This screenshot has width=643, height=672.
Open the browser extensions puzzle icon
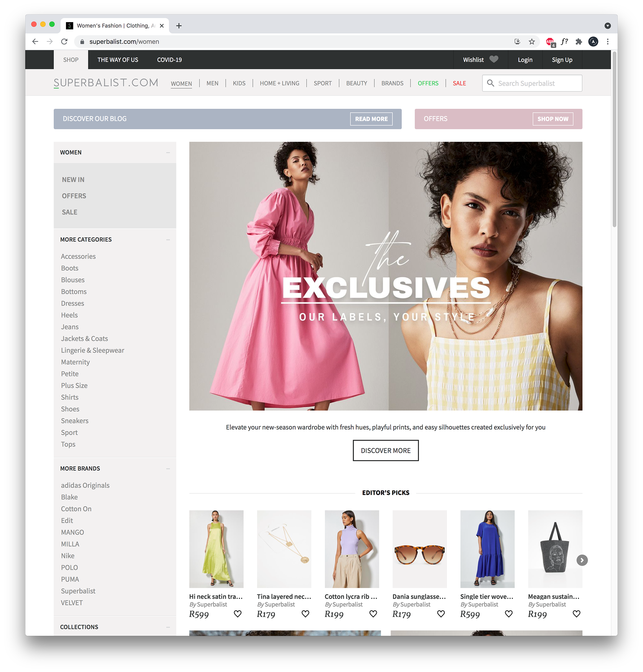(x=579, y=41)
